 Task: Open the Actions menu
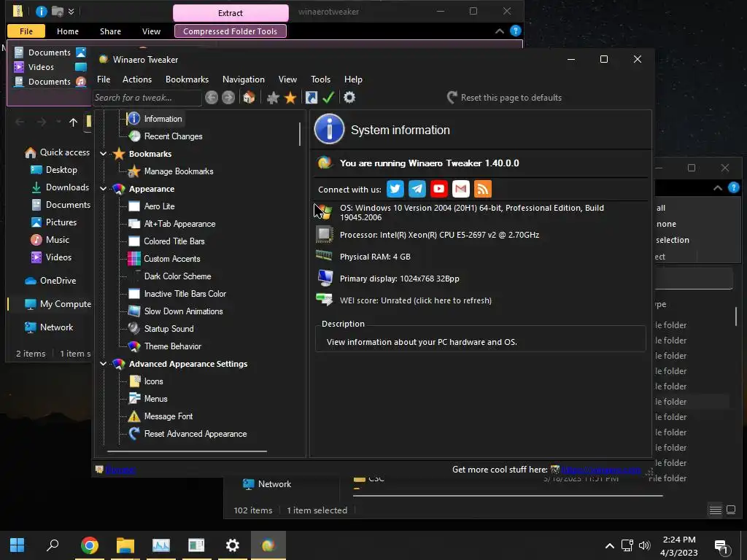tap(136, 79)
